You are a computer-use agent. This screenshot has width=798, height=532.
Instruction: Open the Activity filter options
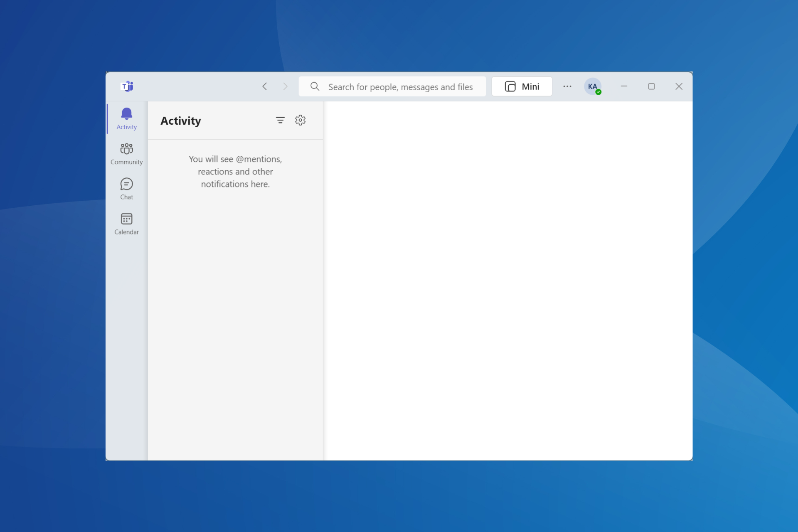point(280,120)
